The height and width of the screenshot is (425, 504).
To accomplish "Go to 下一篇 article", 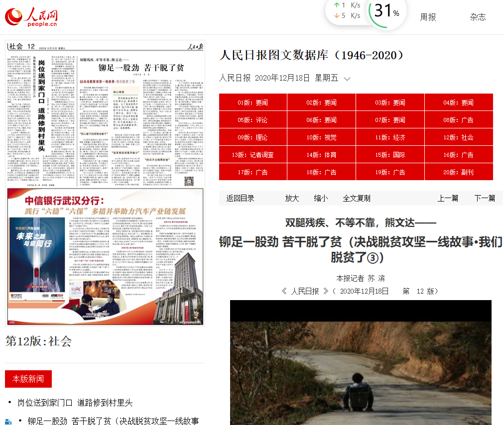I will [x=485, y=198].
